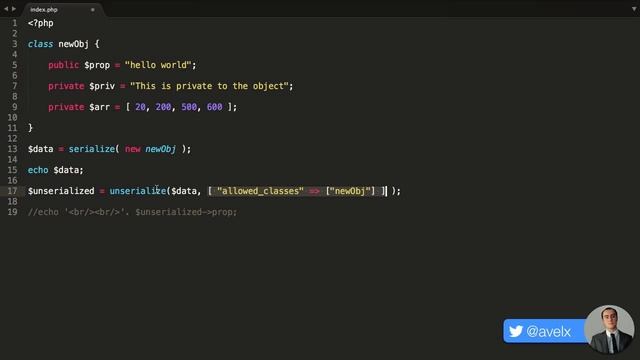This screenshot has width=640, height=360.
Task: Click line number 17 in gutter
Action: (x=12, y=191)
